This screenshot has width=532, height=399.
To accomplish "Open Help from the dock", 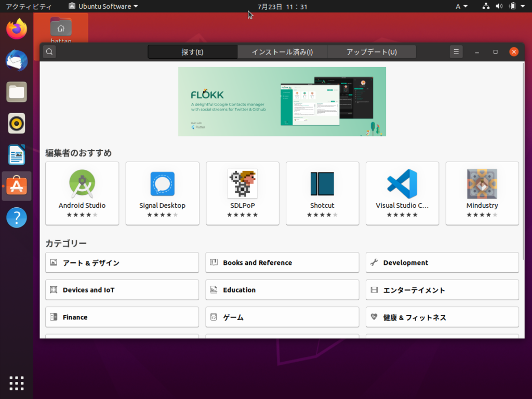I will click(x=17, y=218).
